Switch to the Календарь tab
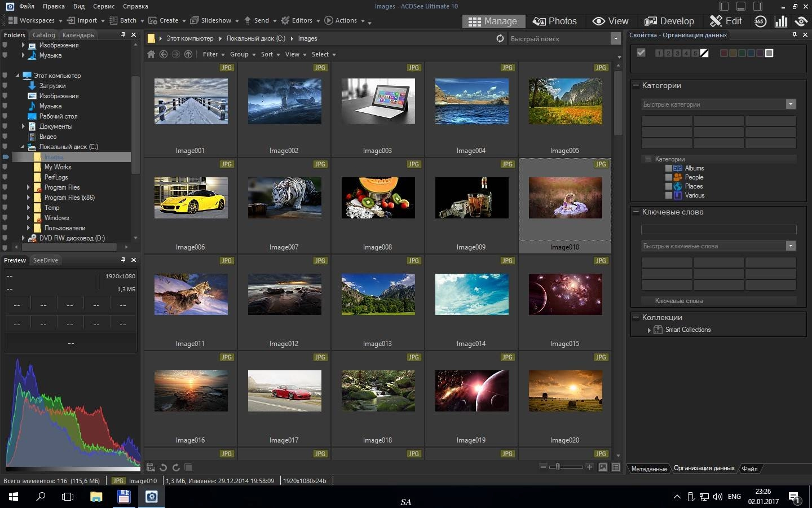 pos(78,35)
